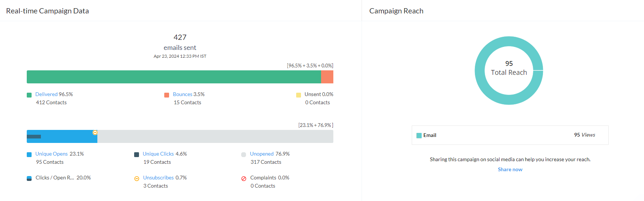Click the Share now link

coord(510,169)
